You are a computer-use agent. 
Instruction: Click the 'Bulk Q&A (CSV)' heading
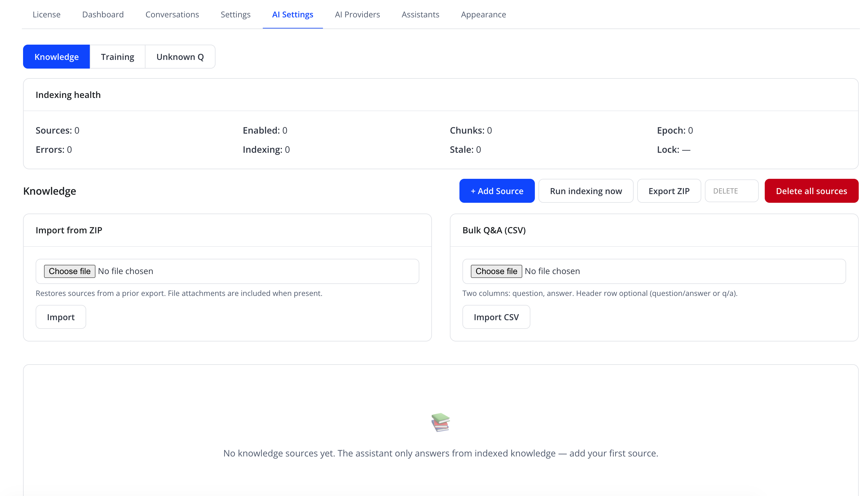[494, 230]
